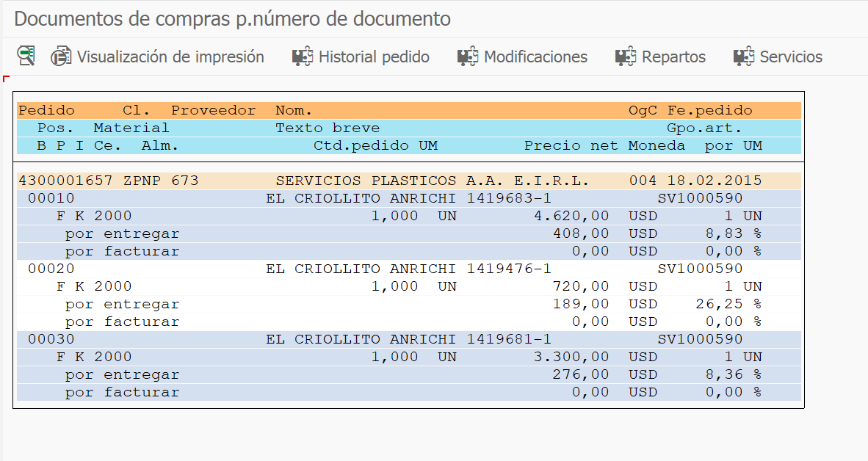Click the detail magnifier icon in toolbar
Viewport: 868px width, 461px height.
click(26, 56)
